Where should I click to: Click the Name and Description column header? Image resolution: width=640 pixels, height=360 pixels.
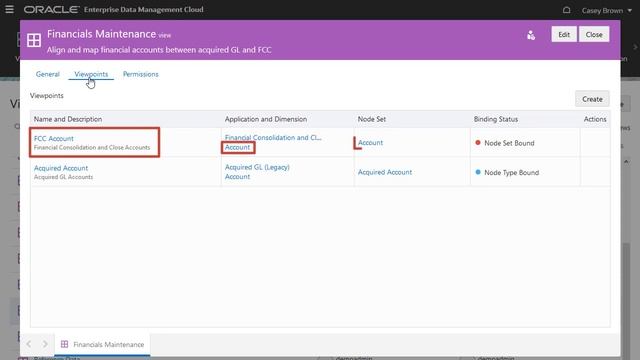[x=68, y=119]
